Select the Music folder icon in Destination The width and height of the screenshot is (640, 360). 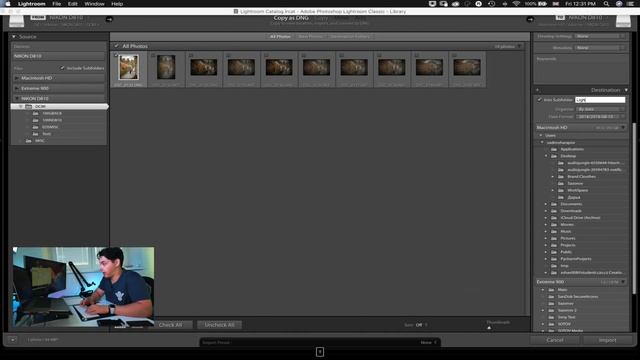554,232
